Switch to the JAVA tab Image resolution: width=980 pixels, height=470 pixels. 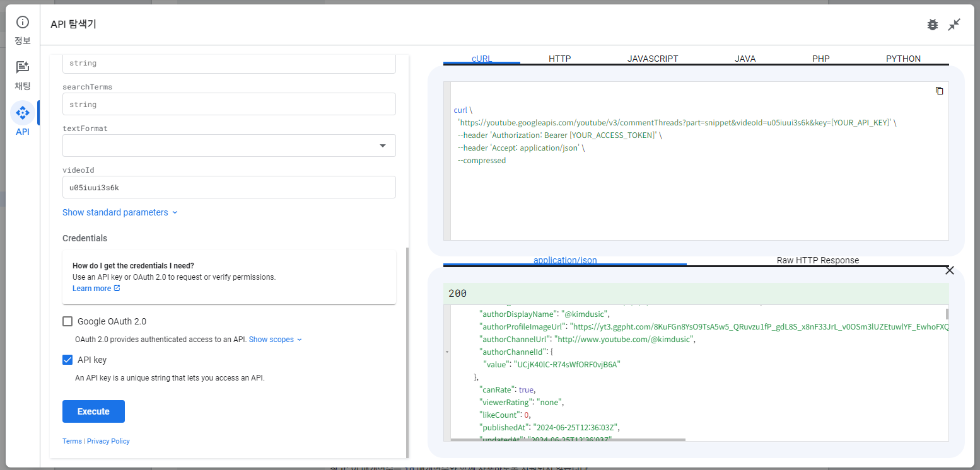click(745, 59)
